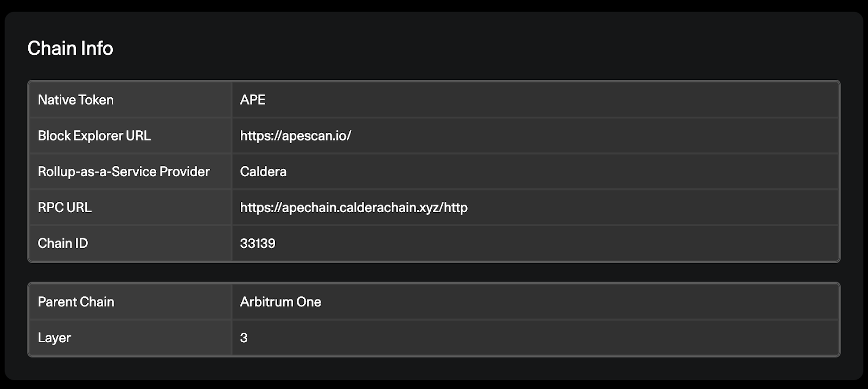Click the empty area right of 33139

[557, 243]
